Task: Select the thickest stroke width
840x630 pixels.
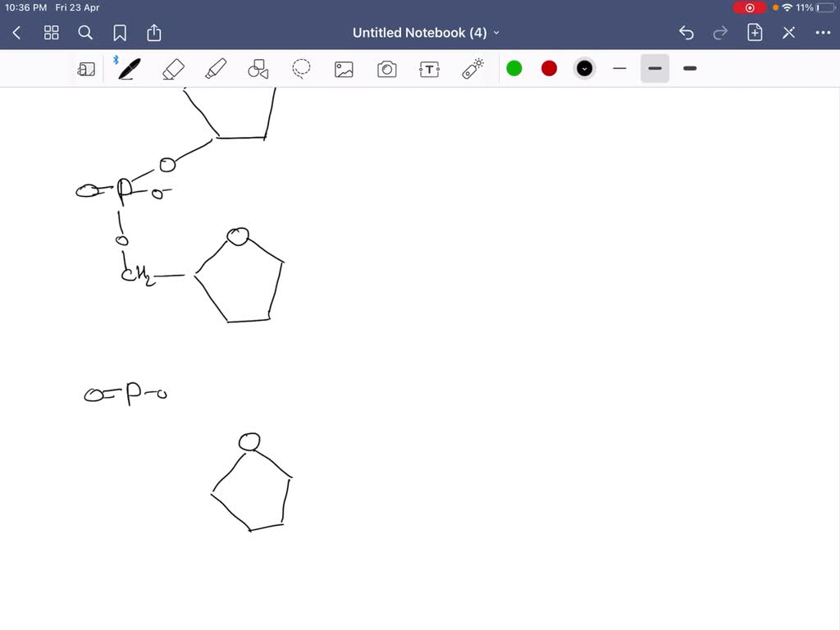Action: [x=690, y=69]
